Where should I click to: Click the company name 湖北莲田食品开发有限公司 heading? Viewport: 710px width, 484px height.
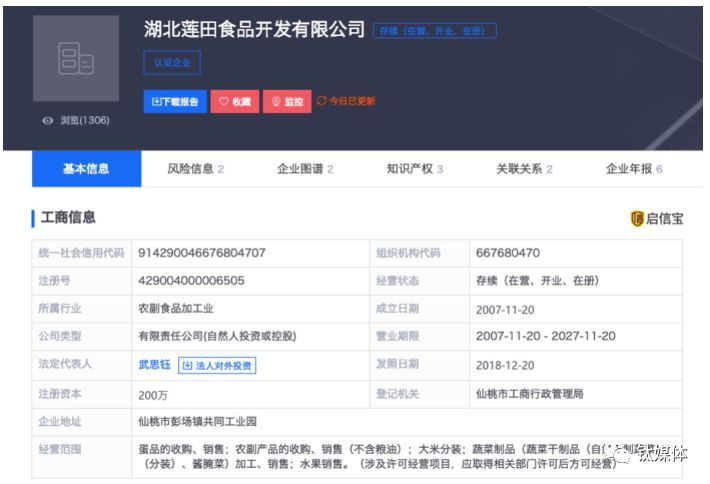coord(254,29)
